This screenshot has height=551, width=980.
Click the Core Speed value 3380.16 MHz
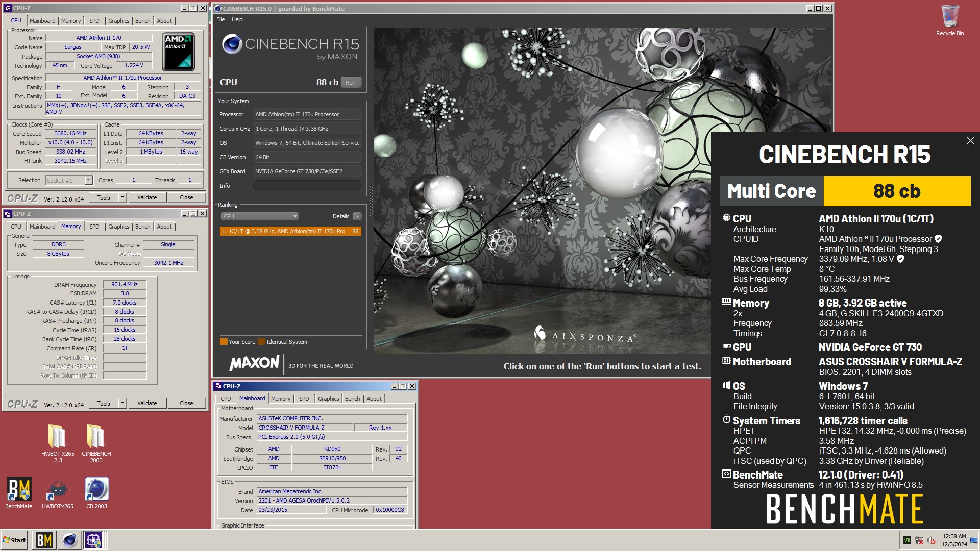point(70,133)
